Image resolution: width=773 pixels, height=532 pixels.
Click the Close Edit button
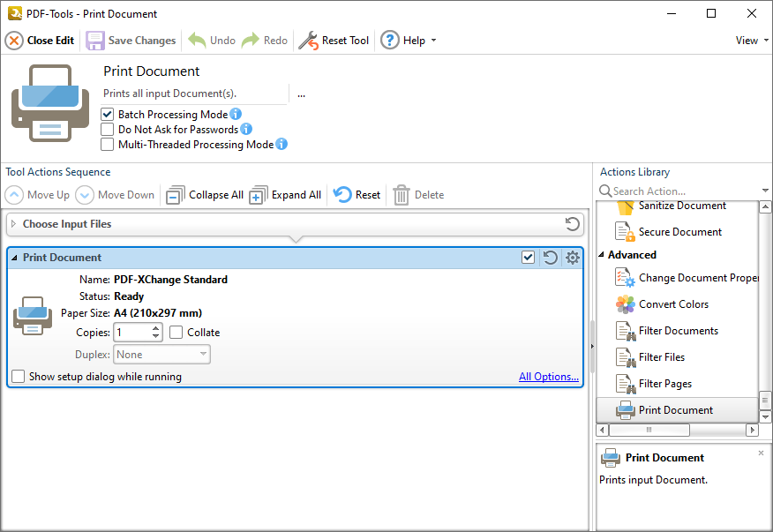tap(40, 41)
